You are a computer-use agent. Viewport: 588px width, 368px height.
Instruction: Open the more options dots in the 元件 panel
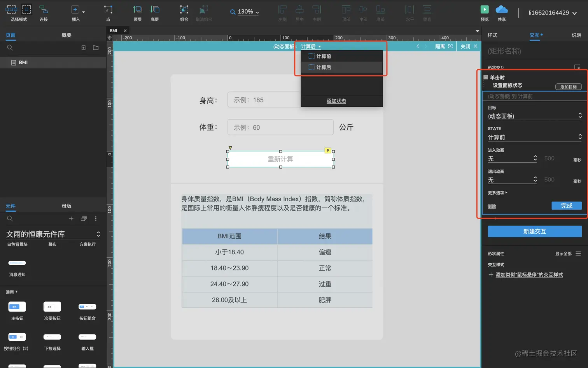click(x=96, y=218)
